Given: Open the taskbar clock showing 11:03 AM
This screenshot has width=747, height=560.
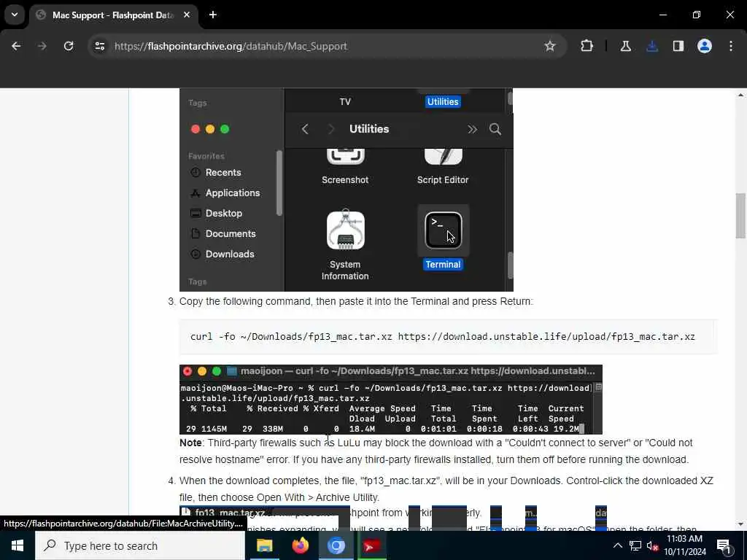Looking at the screenshot, I should pyautogui.click(x=685, y=545).
